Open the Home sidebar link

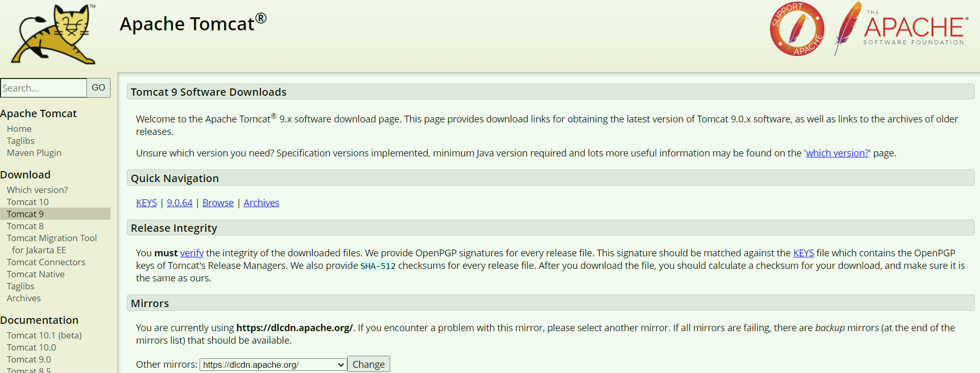pos(19,129)
